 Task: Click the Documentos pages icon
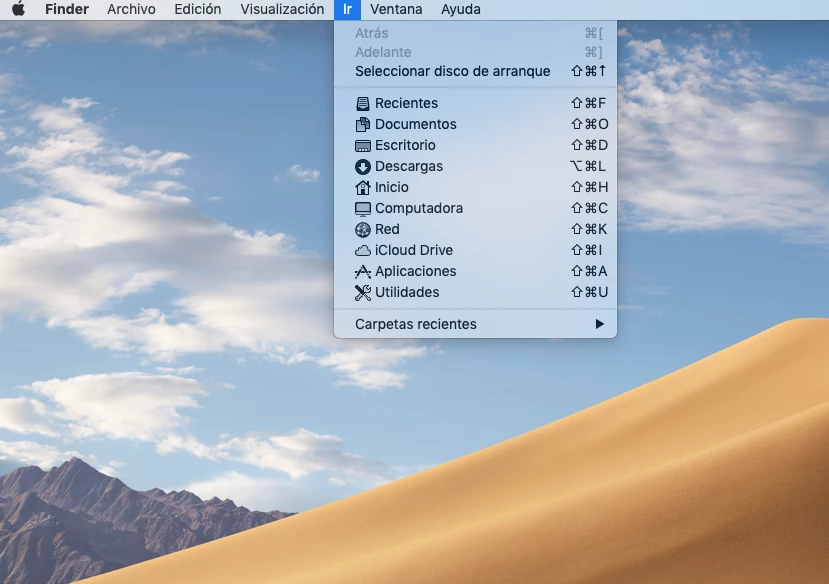coord(363,125)
